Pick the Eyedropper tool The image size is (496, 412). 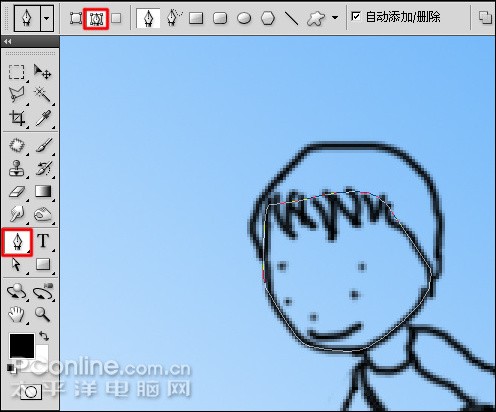click(x=43, y=118)
